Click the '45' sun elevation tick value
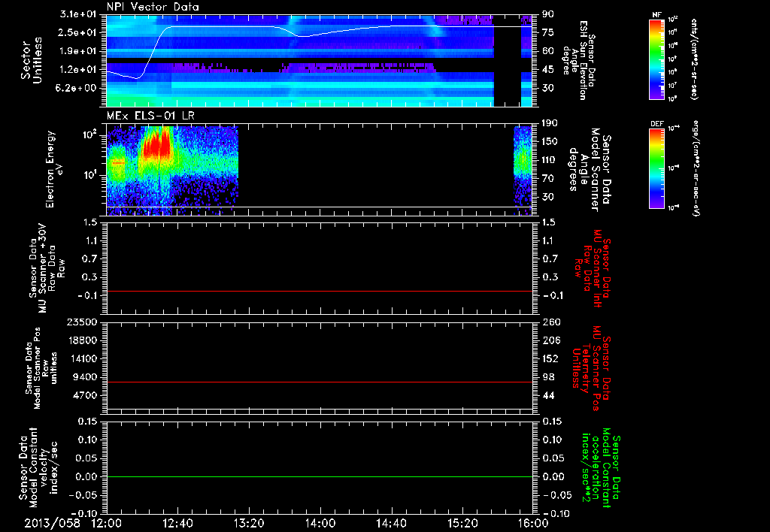This screenshot has width=770, height=532. (x=548, y=70)
